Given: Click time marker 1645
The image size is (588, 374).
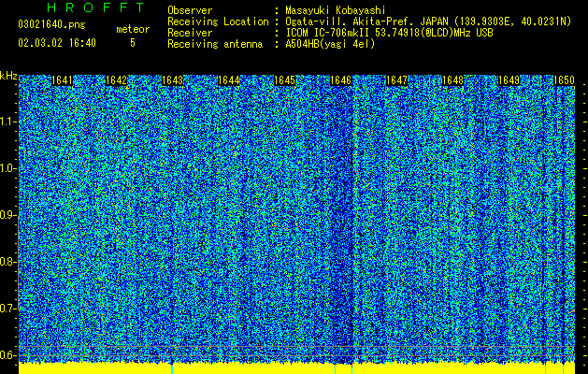Looking at the screenshot, I should click(285, 80).
